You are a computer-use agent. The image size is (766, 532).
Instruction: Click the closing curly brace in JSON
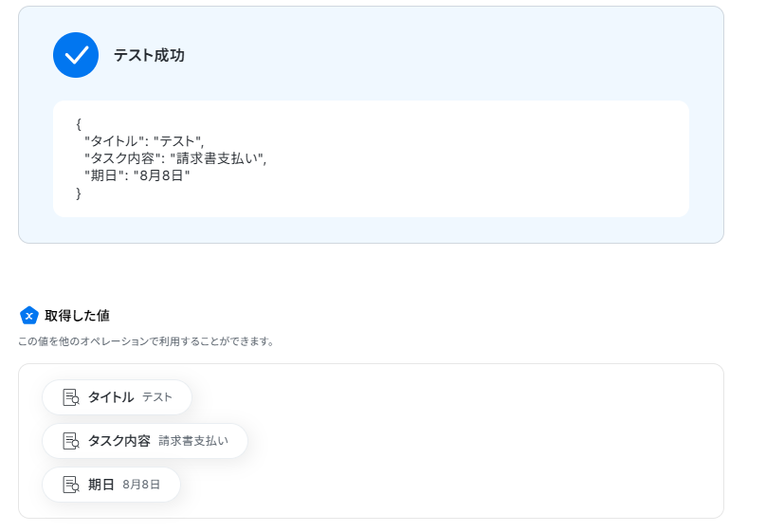[79, 193]
